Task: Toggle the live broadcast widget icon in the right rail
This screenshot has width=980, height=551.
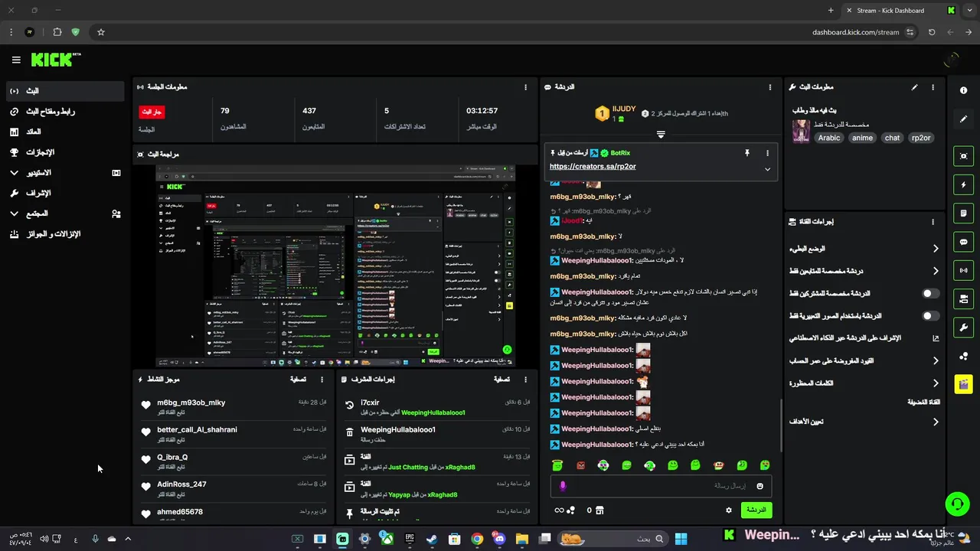Action: coord(963,270)
